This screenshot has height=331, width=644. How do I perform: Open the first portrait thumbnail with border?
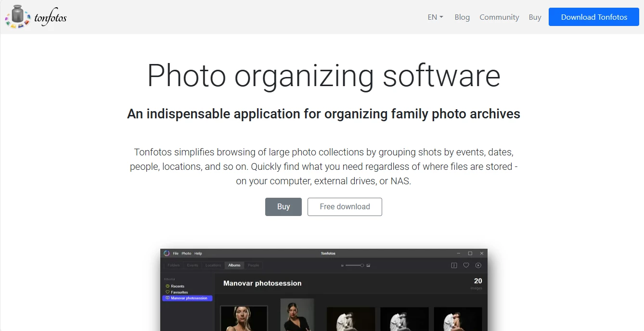tap(244, 318)
